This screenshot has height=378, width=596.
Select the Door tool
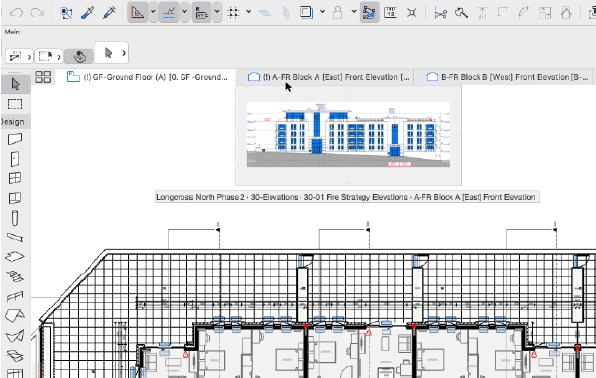[x=15, y=159]
